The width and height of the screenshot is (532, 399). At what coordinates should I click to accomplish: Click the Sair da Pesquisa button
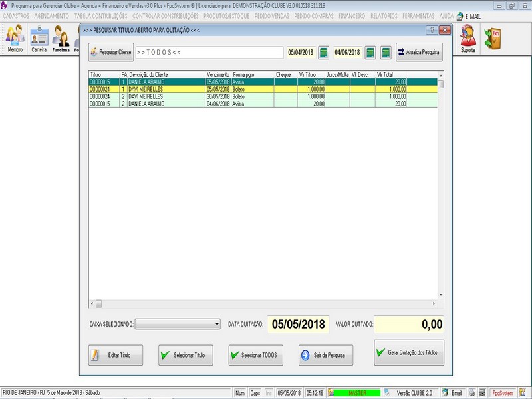click(x=326, y=355)
